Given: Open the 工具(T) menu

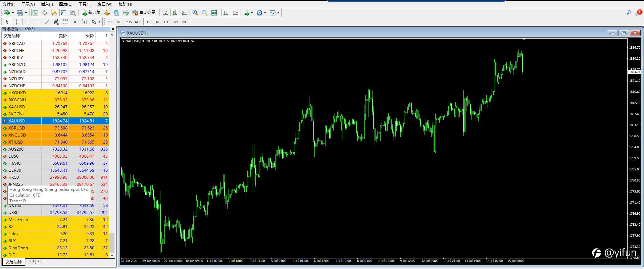Looking at the screenshot, I should [85, 4].
